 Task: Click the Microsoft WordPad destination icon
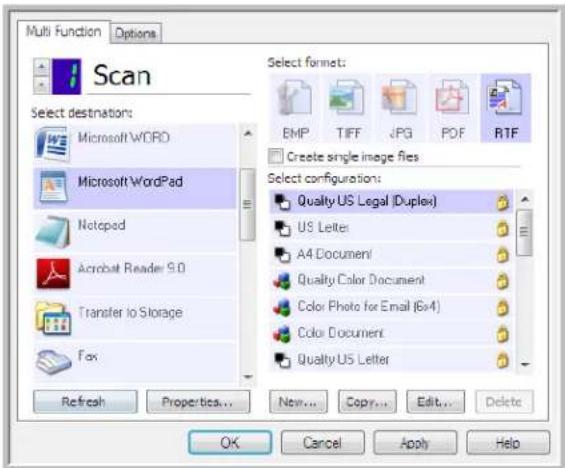click(53, 187)
